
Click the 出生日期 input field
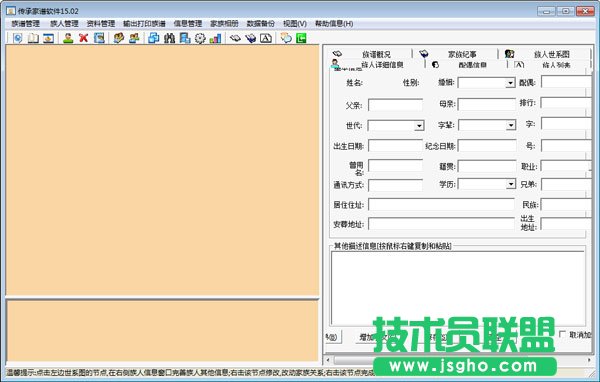[x=395, y=146]
